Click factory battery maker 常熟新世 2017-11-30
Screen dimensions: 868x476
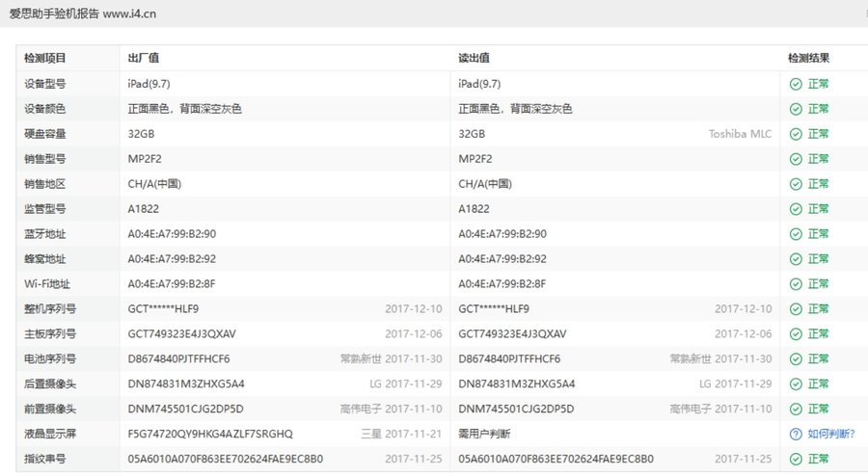point(392,358)
